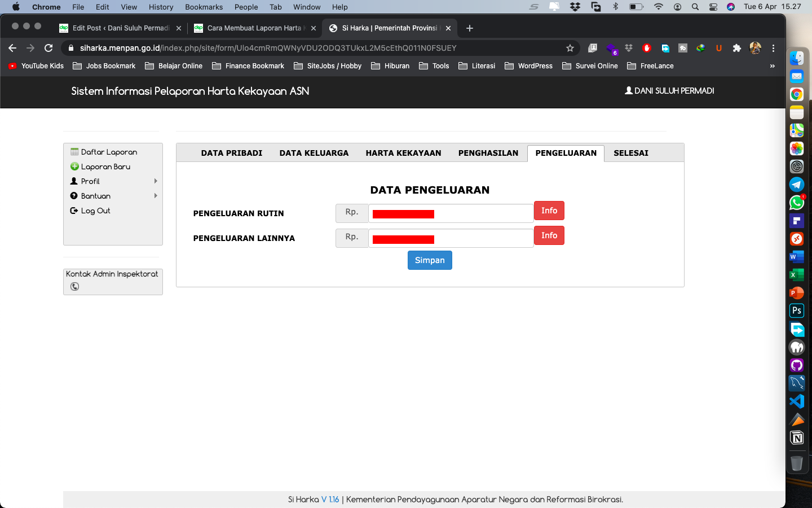The height and width of the screenshot is (508, 812).
Task: Open Finance Bookmark folder dropdown
Action: point(248,66)
